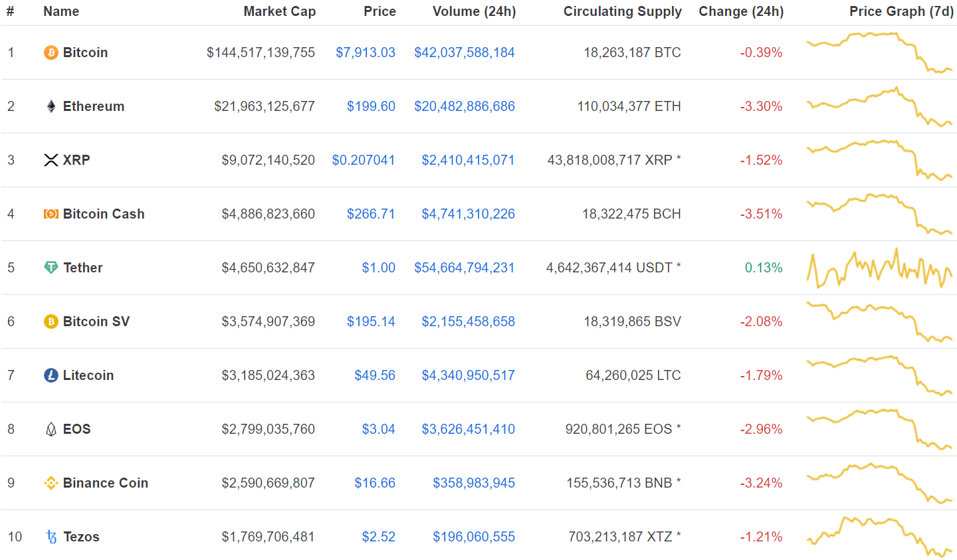Click Tether volume $54,664,794,231
This screenshot has height=560, width=957.
click(465, 268)
